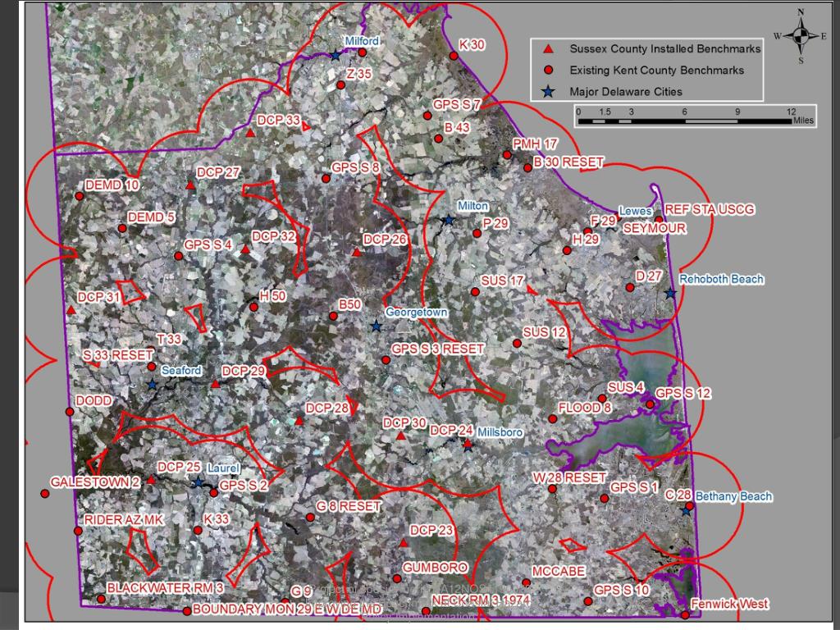Click the GPS S 2 red circle
Screen dimensions: 840x630
click(214, 493)
